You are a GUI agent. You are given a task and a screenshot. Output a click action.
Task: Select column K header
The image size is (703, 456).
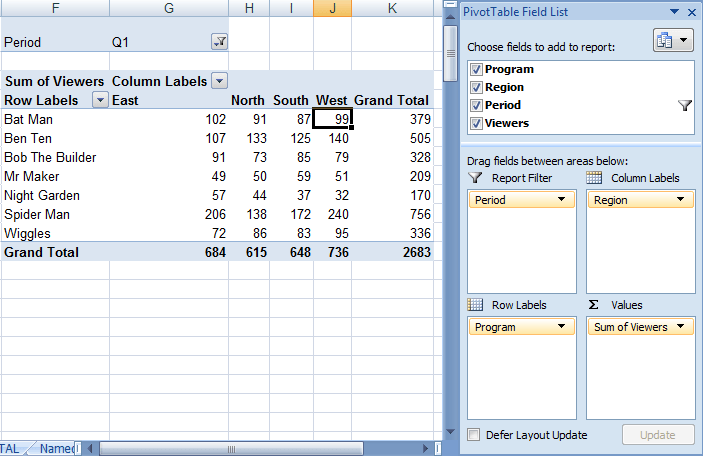pyautogui.click(x=392, y=8)
